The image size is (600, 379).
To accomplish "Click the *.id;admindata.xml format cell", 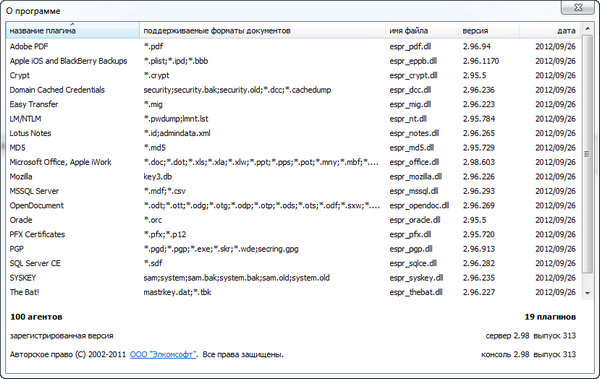I will [177, 133].
